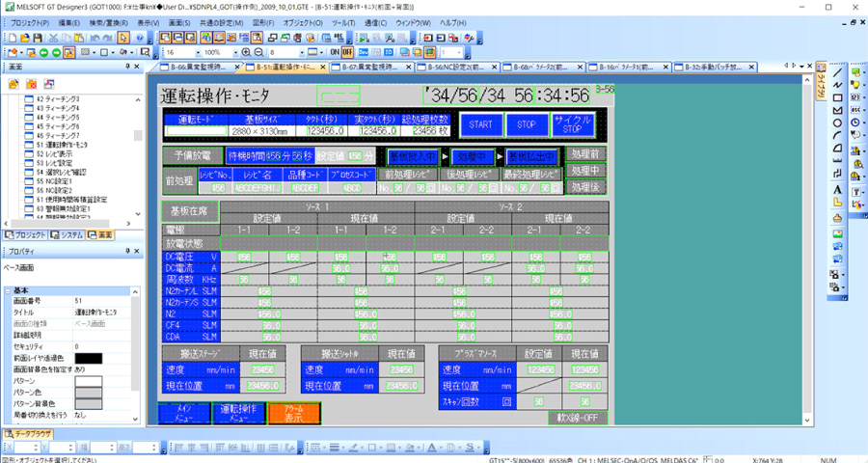
Task: Click the Zoom in magnifier icon
Action: click(x=246, y=52)
